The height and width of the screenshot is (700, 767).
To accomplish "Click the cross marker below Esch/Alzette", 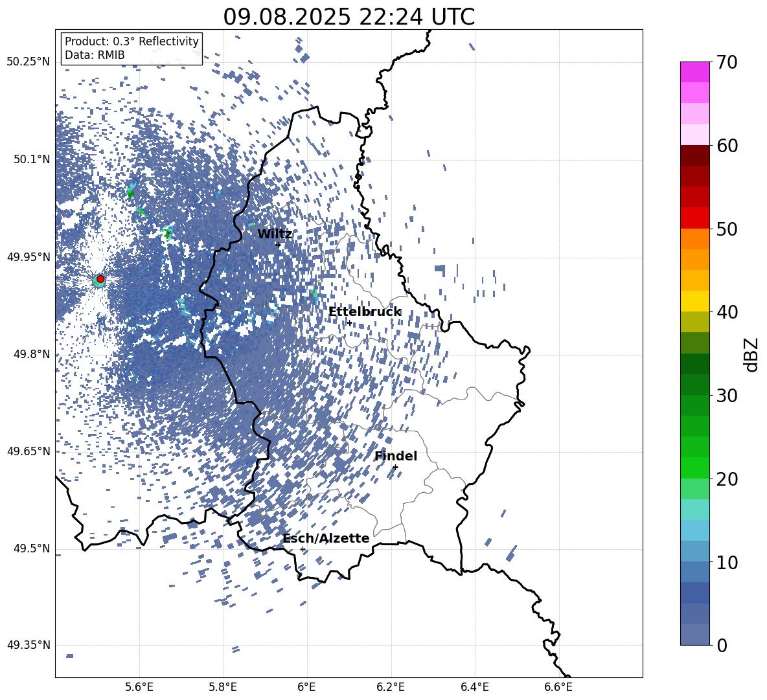I will [303, 549].
